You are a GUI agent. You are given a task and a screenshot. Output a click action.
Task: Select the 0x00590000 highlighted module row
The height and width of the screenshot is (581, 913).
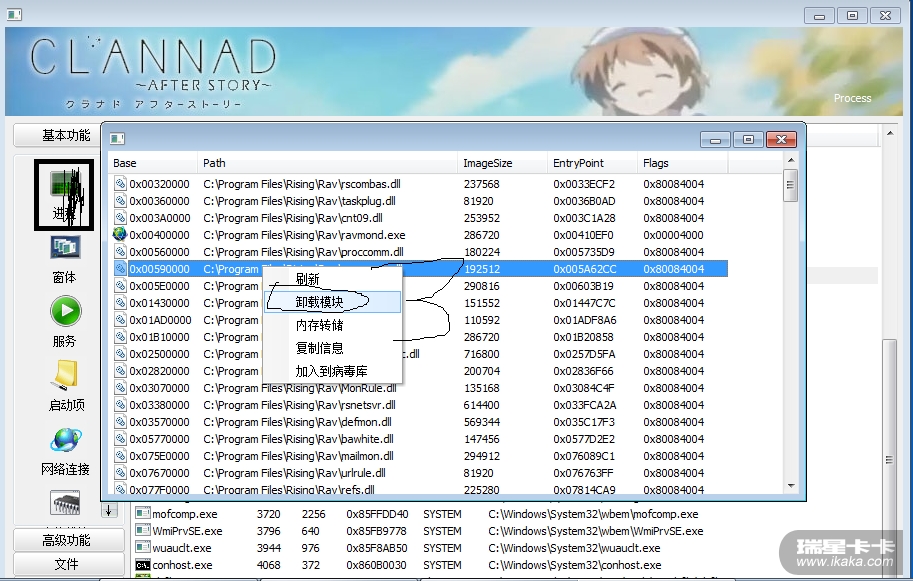pyautogui.click(x=419, y=269)
